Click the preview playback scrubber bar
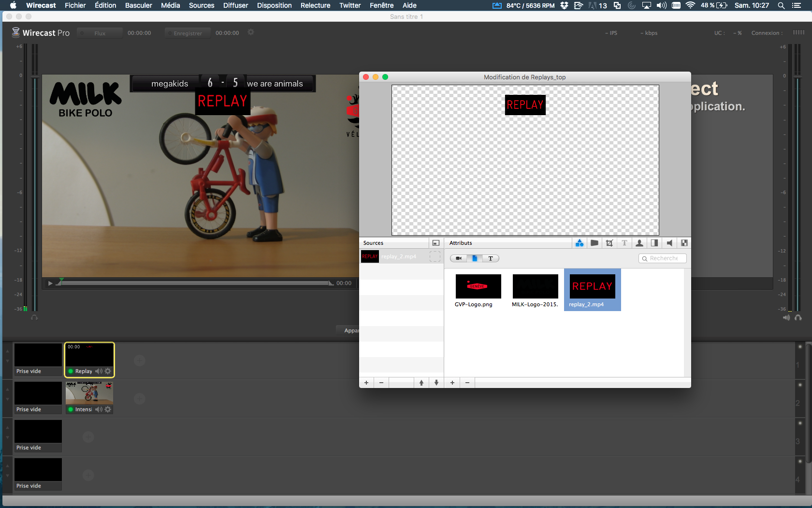 193,283
